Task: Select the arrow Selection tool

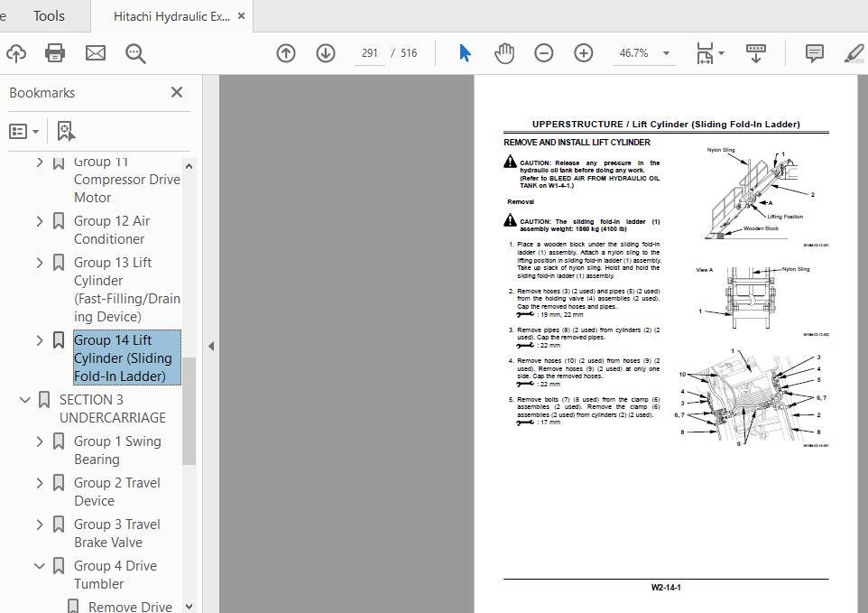Action: tap(465, 53)
